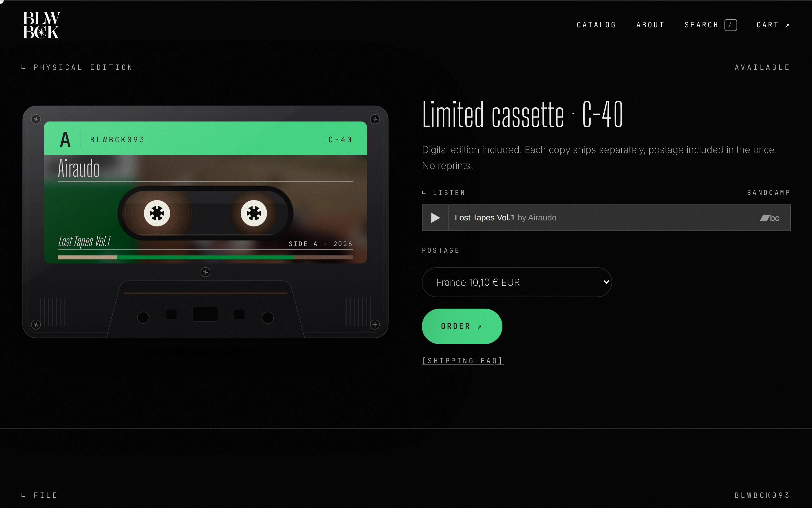Expand the France postage dropdown
Image resolution: width=812 pixels, height=508 pixels.
[517, 282]
